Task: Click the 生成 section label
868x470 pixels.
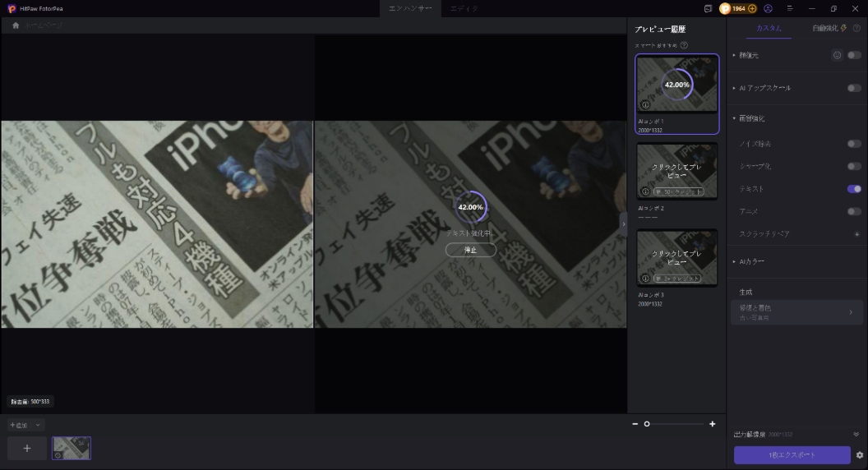Action: click(746, 293)
